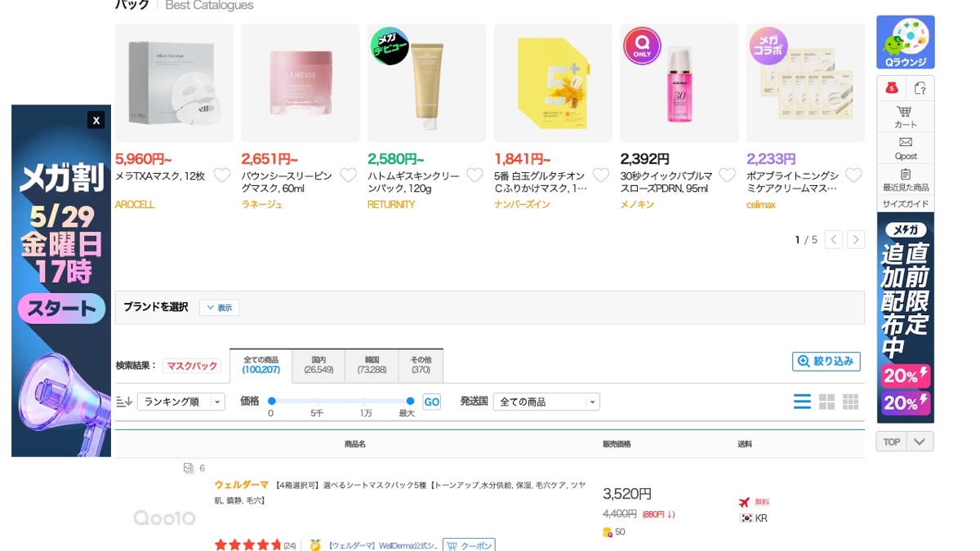
Task: Open the RETURNITY gold tube pack image
Action: [427, 83]
